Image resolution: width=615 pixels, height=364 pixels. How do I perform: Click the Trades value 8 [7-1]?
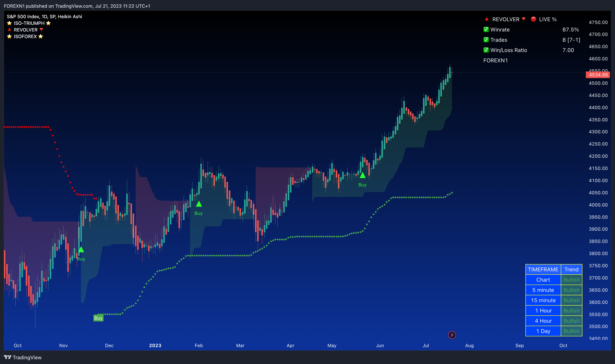coord(571,40)
